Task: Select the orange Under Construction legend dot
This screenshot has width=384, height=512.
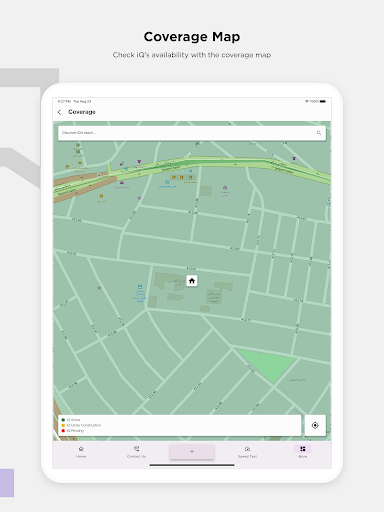Action: tap(63, 425)
